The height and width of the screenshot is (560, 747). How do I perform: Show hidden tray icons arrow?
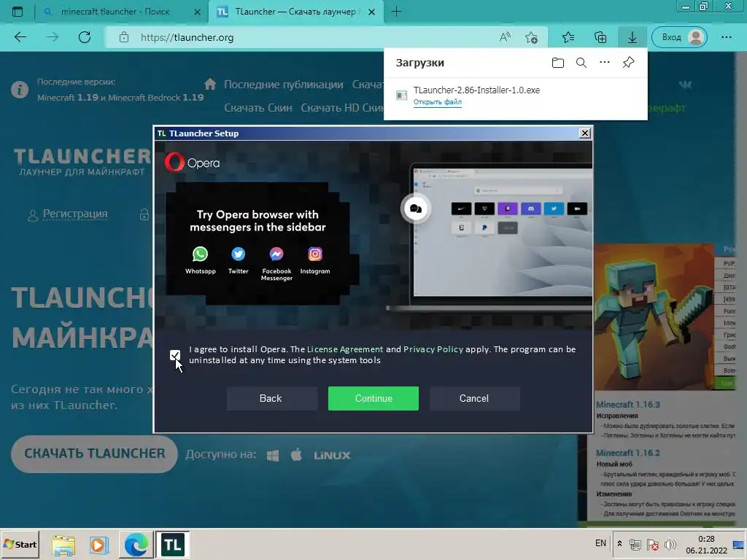tap(619, 543)
